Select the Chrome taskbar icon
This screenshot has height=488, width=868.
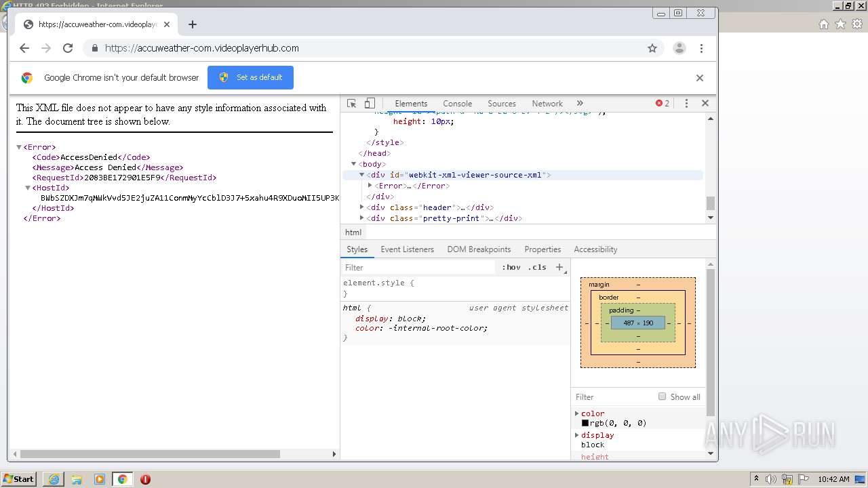pos(122,479)
